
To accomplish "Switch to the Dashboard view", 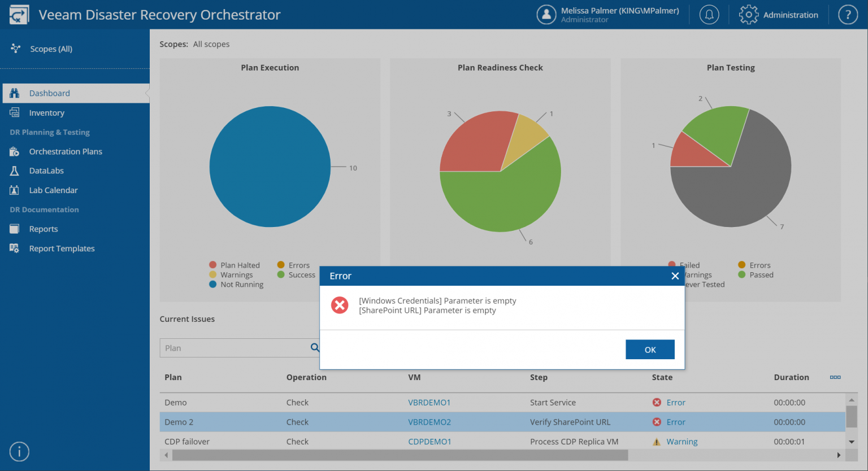I will click(49, 93).
